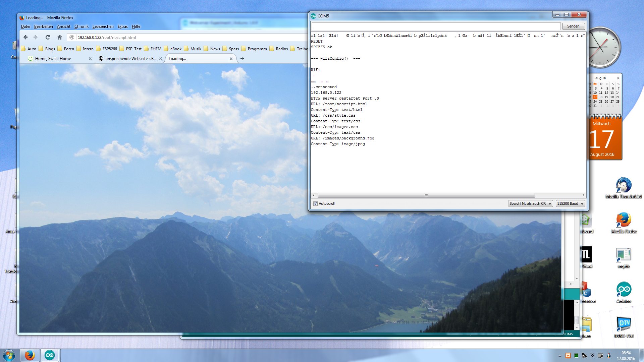
Task: Reload the current Firefox page
Action: pyautogui.click(x=48, y=37)
